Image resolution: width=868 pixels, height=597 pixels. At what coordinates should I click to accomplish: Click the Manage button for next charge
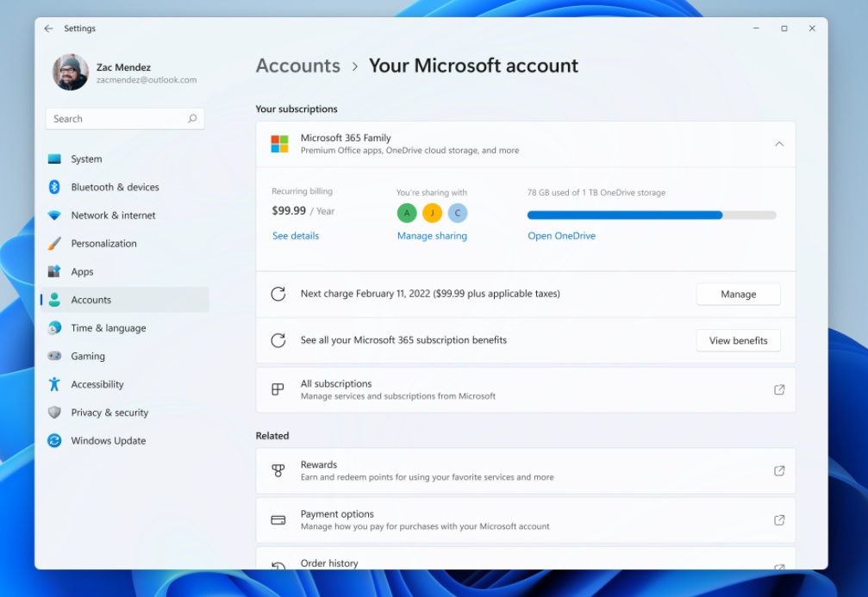click(738, 294)
